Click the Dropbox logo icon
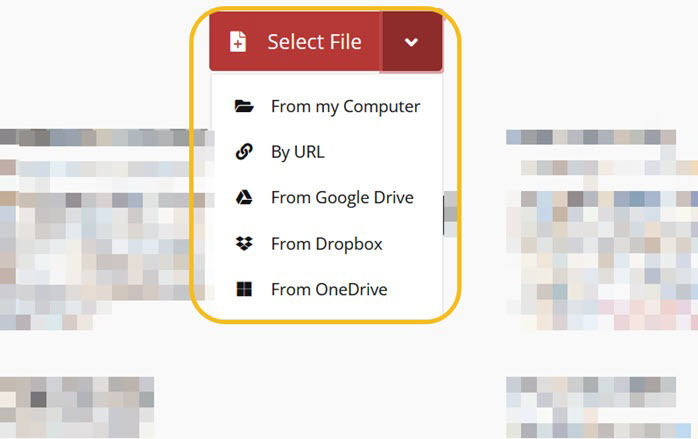 point(244,244)
